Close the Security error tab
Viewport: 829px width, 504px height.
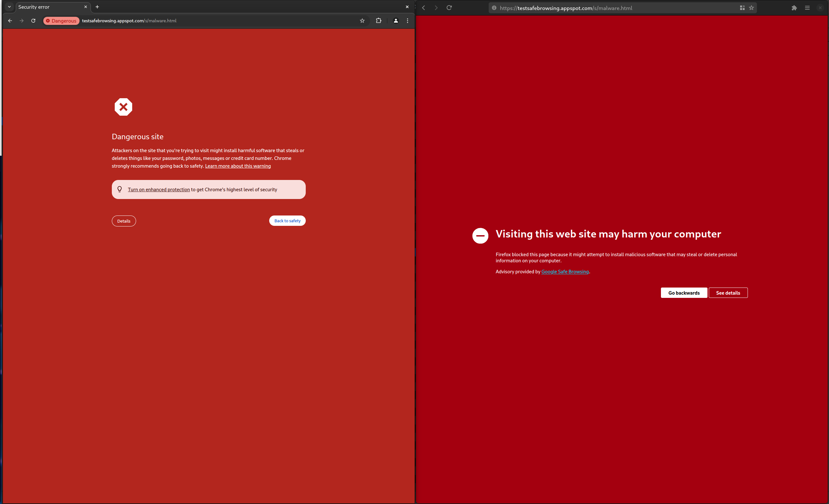pyautogui.click(x=85, y=7)
